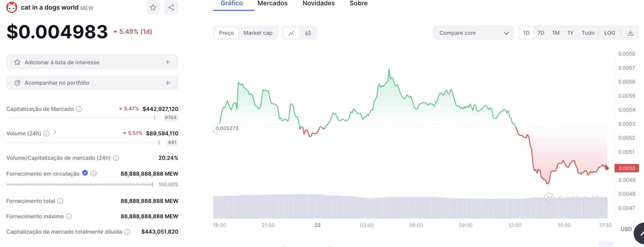This screenshot has width=644, height=247.
Task: Click the red 0.0050 current price label
Action: [x=627, y=168]
